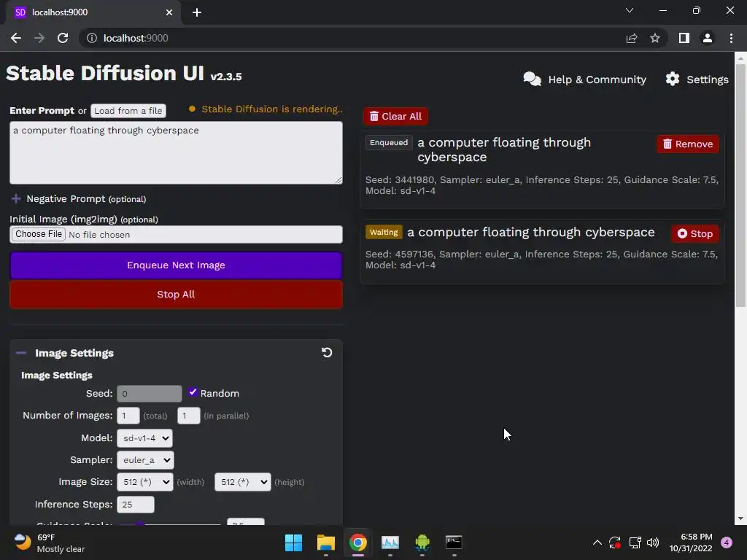Click the browser forward arrow

[x=39, y=38]
